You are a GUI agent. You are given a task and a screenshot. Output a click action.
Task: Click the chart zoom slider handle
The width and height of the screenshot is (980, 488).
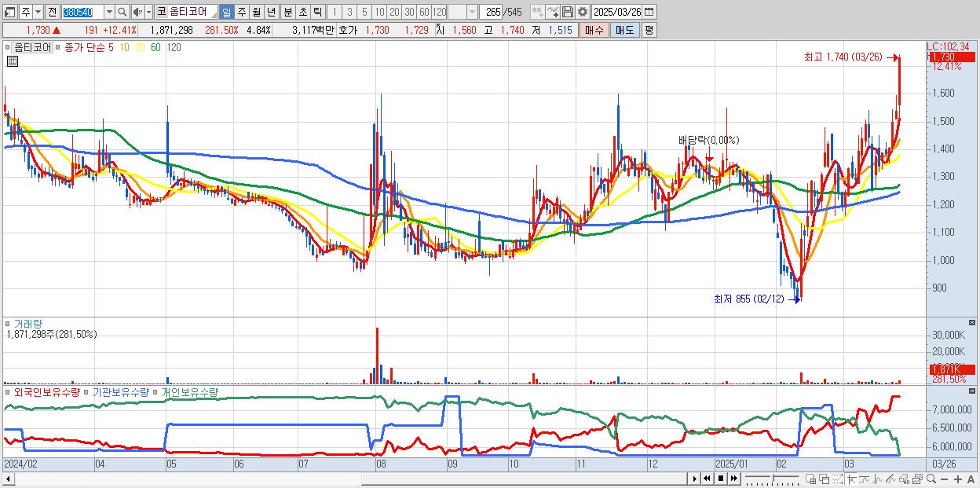(x=774, y=479)
